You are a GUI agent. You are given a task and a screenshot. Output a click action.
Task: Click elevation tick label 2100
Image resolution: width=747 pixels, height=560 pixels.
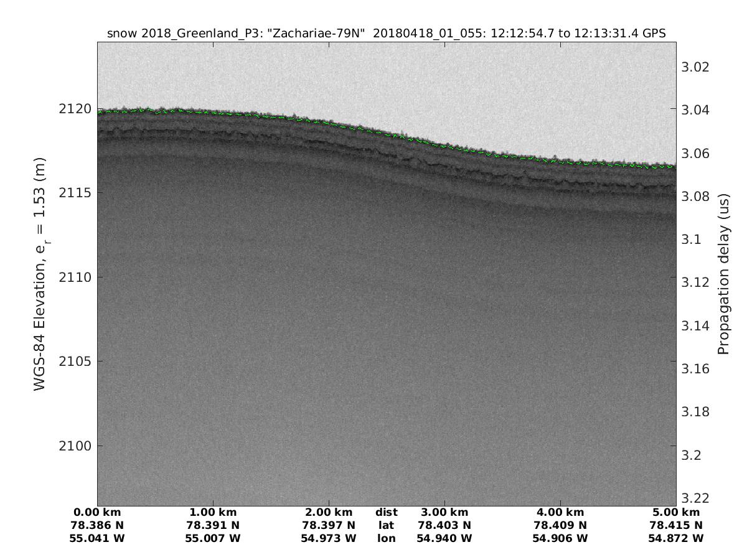pos(76,446)
